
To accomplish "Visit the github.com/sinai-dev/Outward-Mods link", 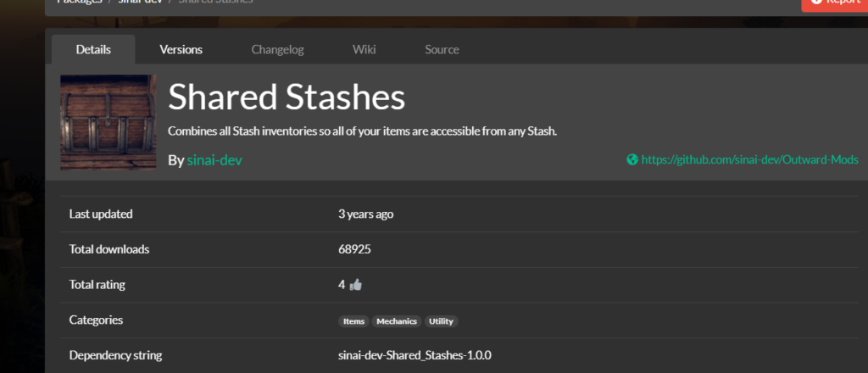I will [749, 160].
